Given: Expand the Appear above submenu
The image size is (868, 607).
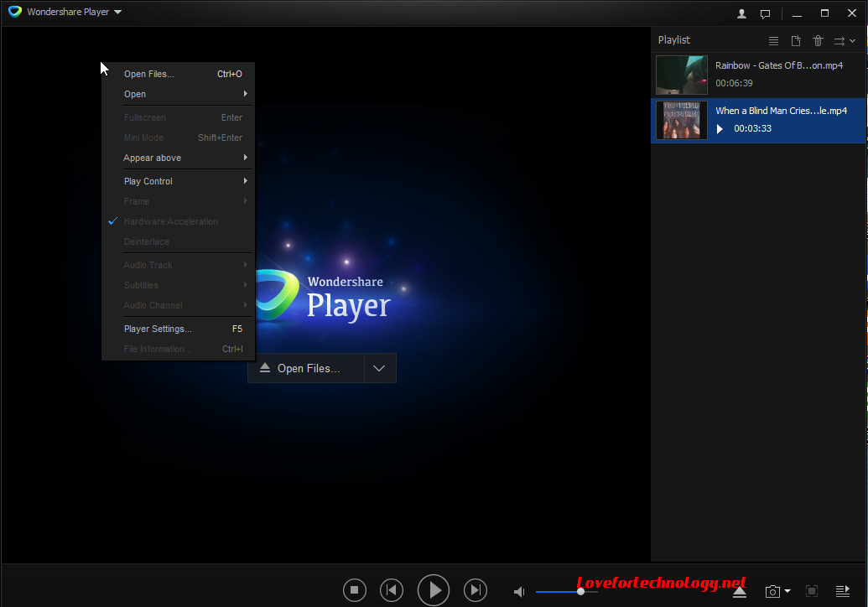Looking at the screenshot, I should click(x=178, y=158).
